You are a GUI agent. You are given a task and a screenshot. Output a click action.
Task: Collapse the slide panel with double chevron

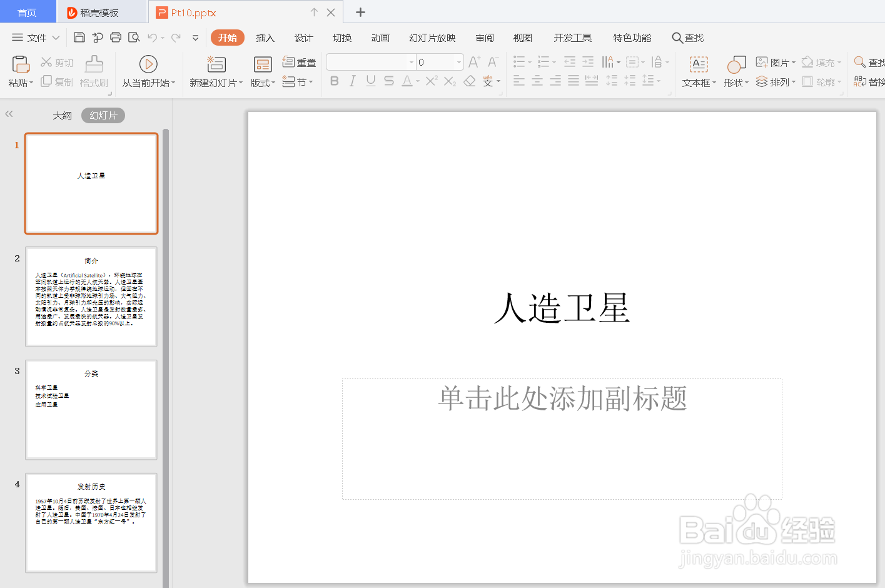pyautogui.click(x=9, y=114)
